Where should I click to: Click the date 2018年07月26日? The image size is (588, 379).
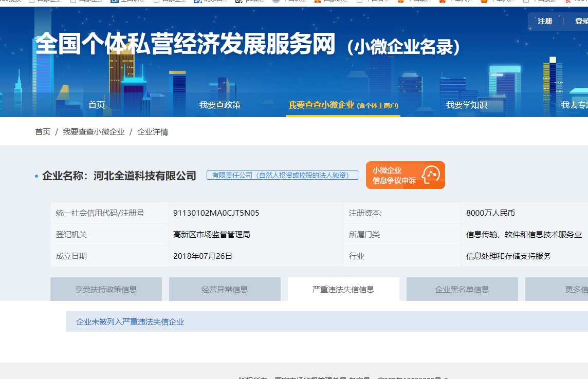203,256
